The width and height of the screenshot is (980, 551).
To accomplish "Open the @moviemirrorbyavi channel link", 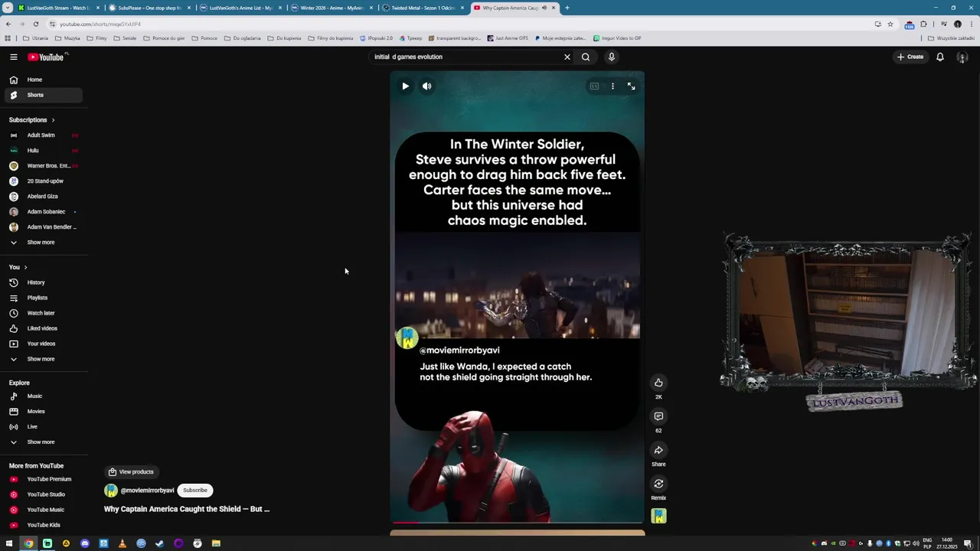I will [x=147, y=491].
